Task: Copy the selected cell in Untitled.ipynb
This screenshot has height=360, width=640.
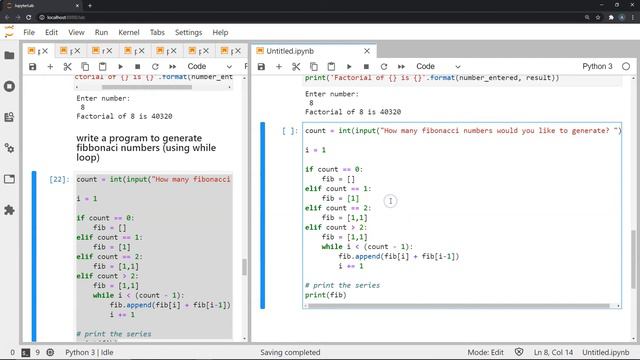Action: [x=314, y=67]
